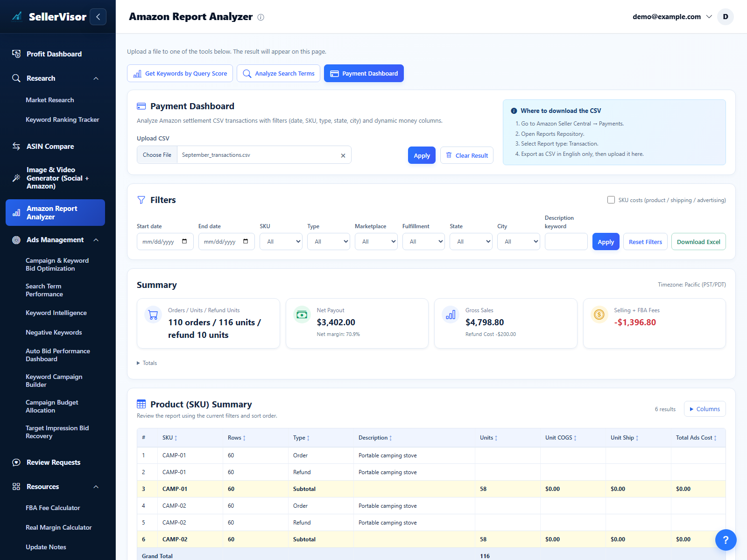Click the Profit Dashboard sidebar icon
Viewport: 747px width, 560px height.
click(x=16, y=54)
